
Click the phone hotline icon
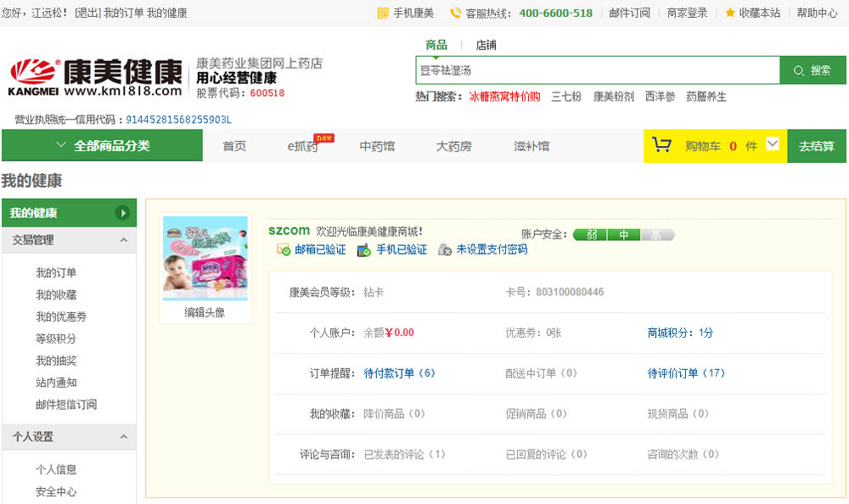456,13
